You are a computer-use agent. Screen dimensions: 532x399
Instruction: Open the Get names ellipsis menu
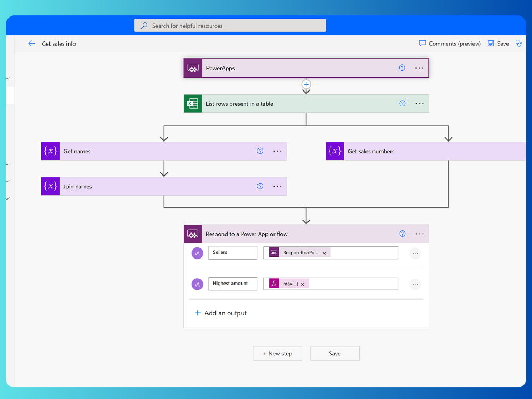pos(278,151)
